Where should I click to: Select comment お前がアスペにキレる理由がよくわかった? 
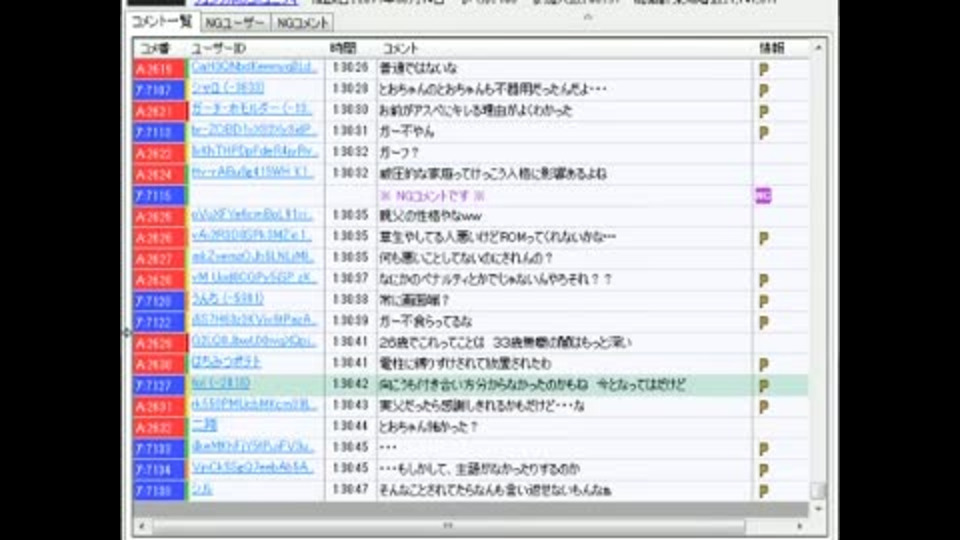(x=476, y=111)
